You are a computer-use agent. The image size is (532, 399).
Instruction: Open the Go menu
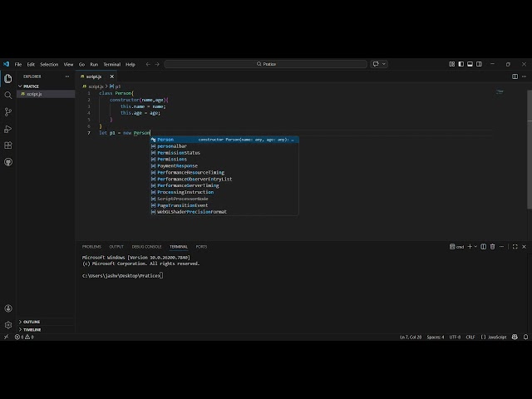coord(81,64)
